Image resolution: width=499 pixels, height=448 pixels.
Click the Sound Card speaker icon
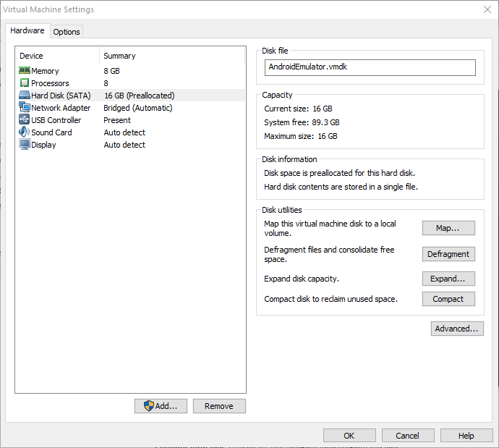[24, 132]
